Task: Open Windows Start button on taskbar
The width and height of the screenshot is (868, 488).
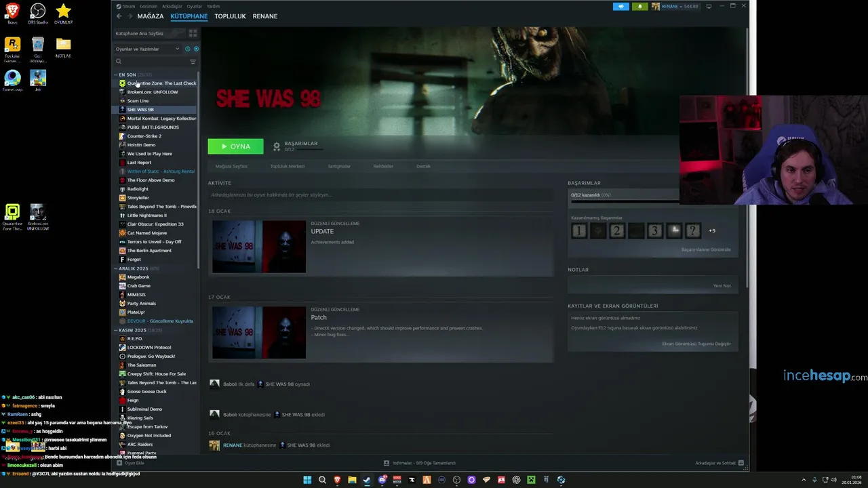Action: (x=307, y=480)
